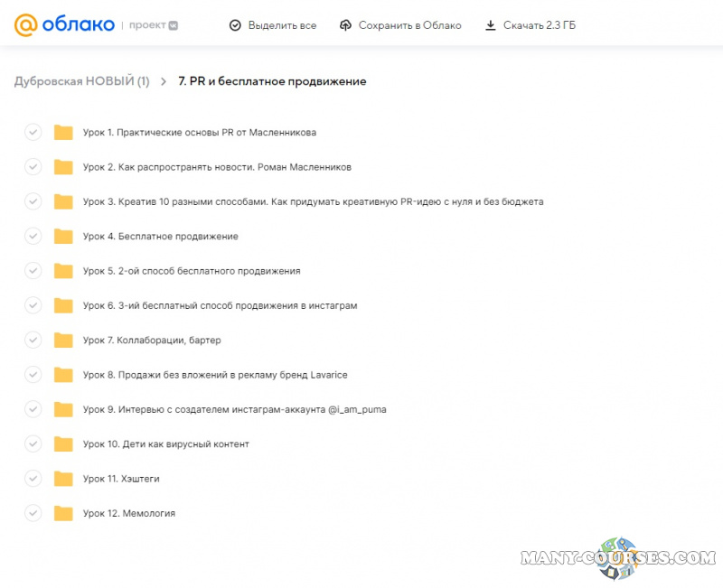Screen dimensions: 723x588
Task: Click the cloud upload icon near Сохранить
Action: (345, 25)
